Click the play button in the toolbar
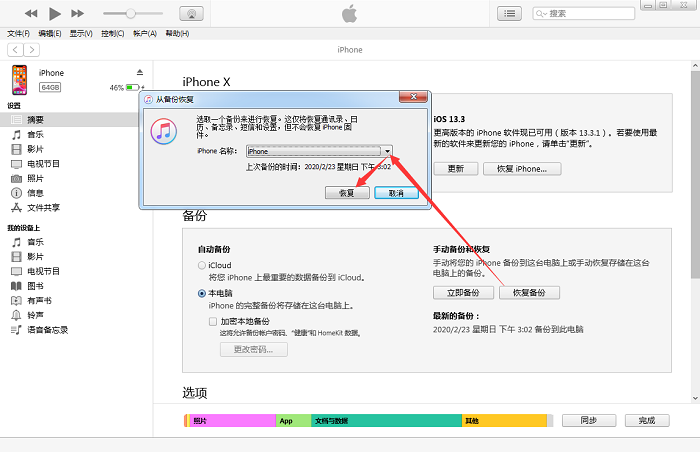 point(55,14)
